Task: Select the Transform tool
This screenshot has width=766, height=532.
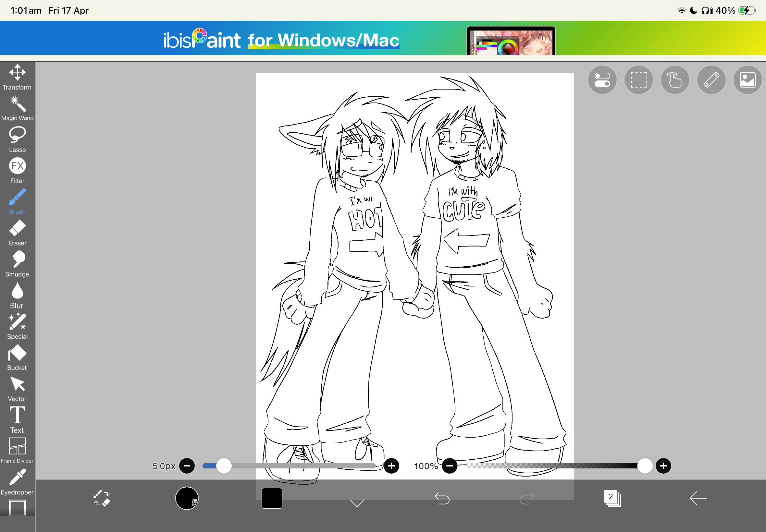Action: [x=17, y=77]
